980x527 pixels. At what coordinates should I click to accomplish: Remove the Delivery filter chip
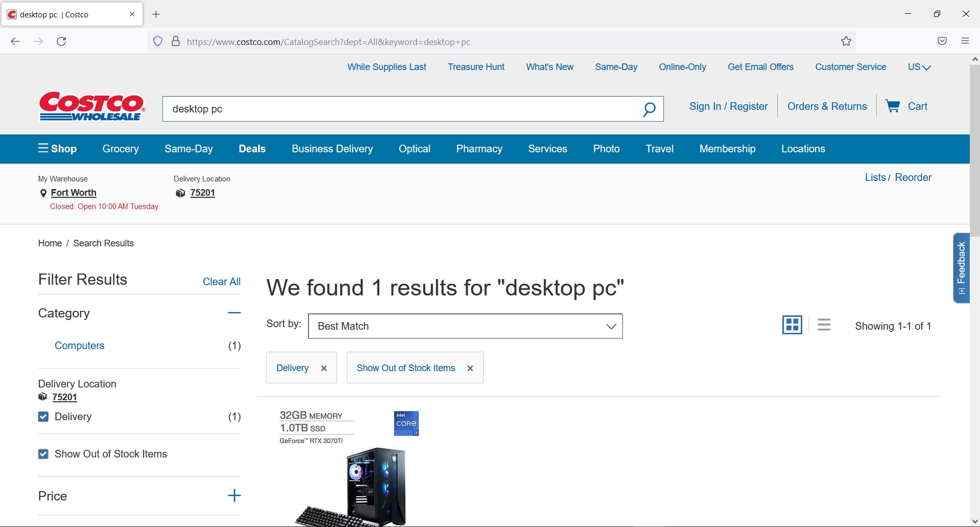click(324, 368)
